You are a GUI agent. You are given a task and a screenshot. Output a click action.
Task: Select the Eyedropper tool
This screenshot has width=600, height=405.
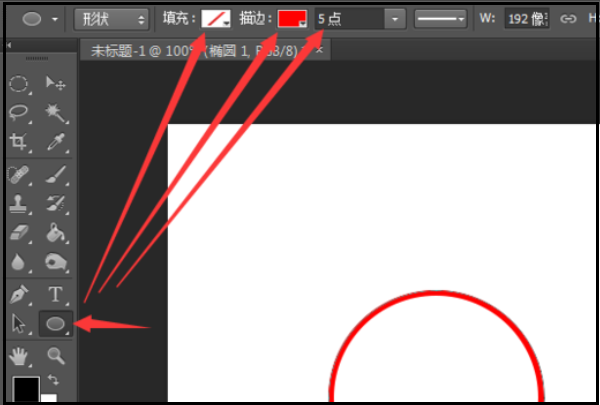point(55,142)
